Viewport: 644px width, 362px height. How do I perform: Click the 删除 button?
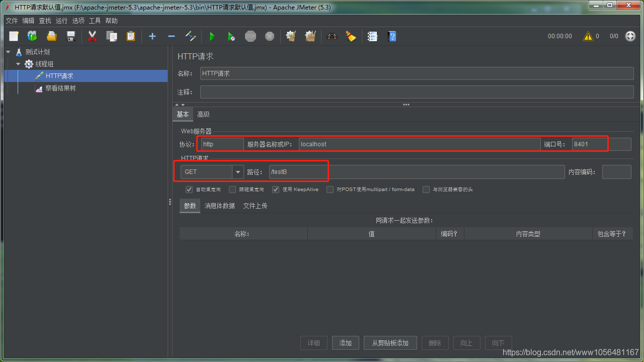435,343
